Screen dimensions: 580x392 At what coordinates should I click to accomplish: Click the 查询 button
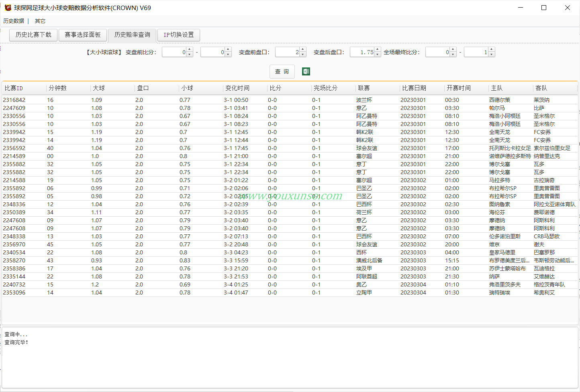point(282,71)
